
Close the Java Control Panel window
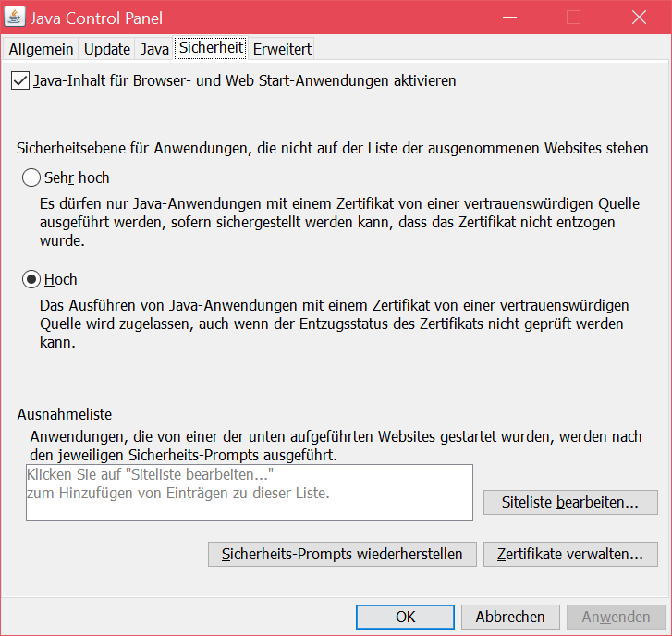pyautogui.click(x=639, y=18)
